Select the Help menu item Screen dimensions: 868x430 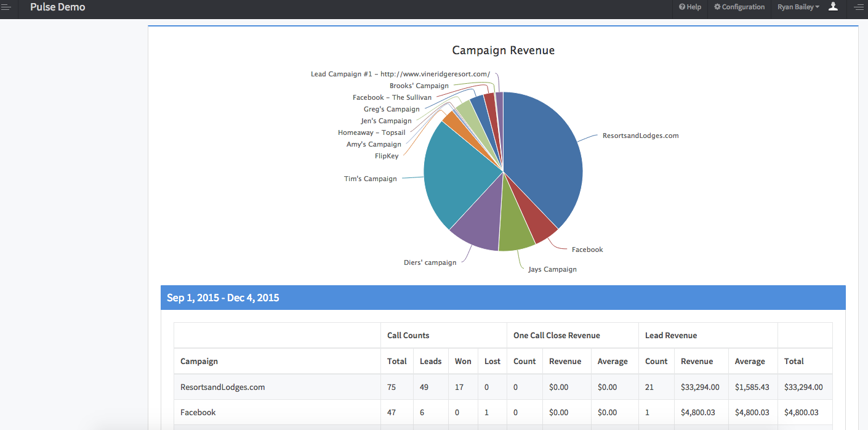(x=689, y=7)
